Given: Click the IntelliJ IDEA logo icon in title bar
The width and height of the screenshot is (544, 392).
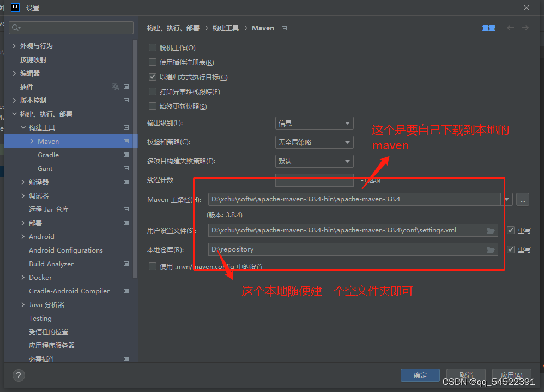Looking at the screenshot, I should pyautogui.click(x=15, y=7).
